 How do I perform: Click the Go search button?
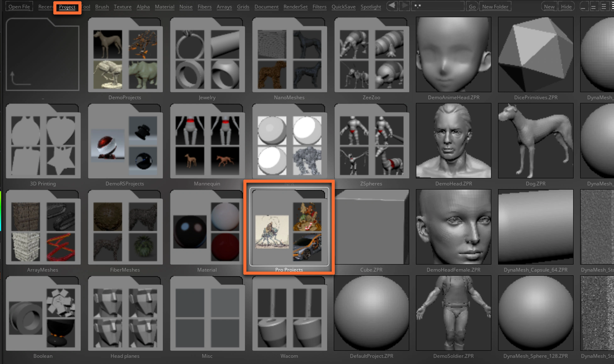pos(472,7)
